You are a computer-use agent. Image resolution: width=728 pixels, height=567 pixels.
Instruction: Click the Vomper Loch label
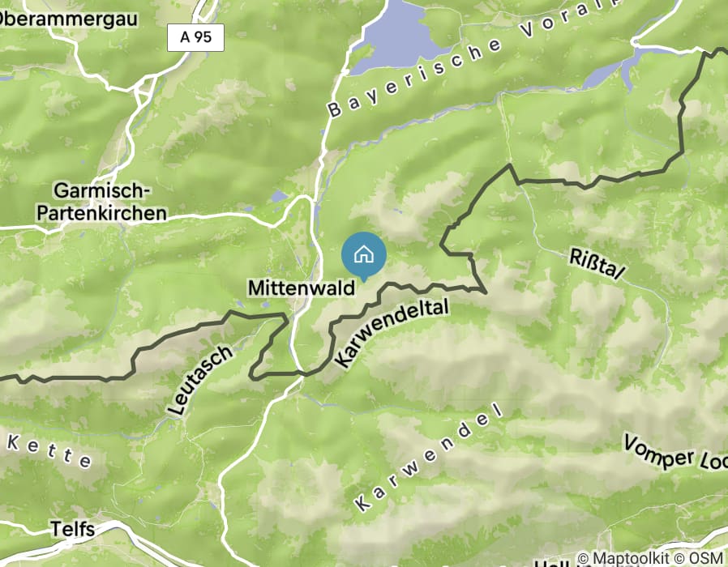pos(675,453)
